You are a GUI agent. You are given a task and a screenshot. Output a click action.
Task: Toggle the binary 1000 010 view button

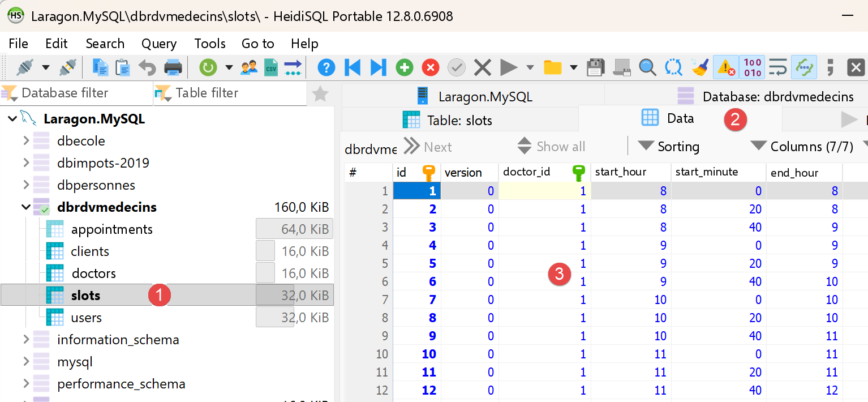752,68
